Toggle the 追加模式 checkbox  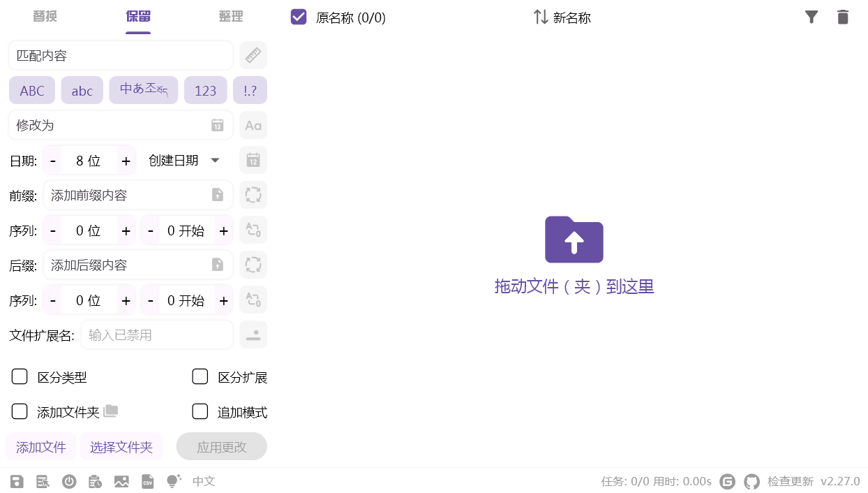[200, 412]
